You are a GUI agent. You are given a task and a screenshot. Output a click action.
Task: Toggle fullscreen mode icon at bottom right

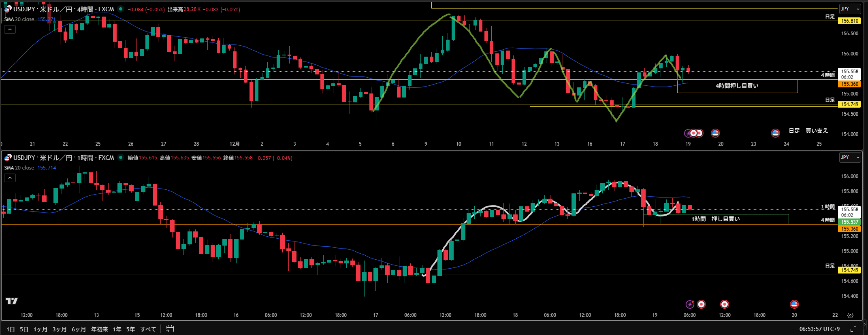(853, 329)
